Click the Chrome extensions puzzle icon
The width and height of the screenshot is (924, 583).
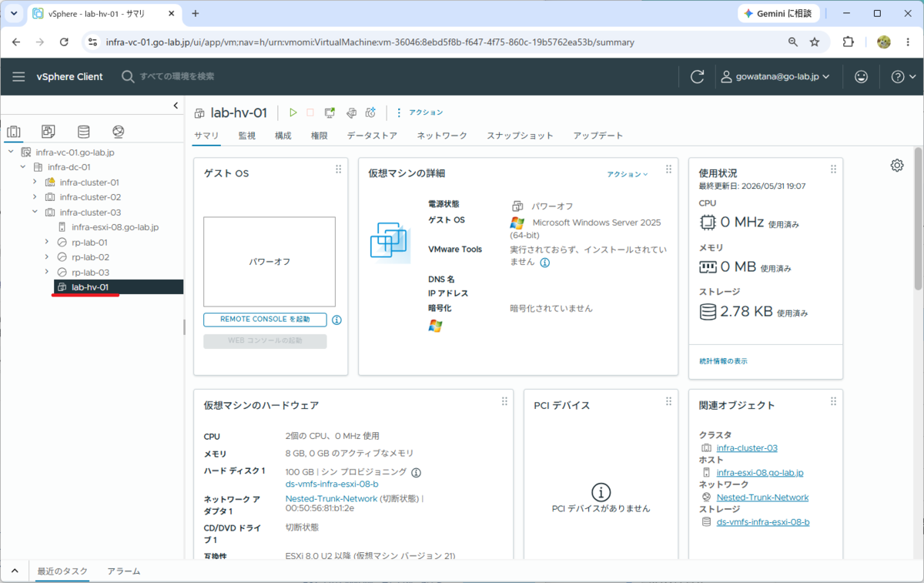(x=849, y=42)
